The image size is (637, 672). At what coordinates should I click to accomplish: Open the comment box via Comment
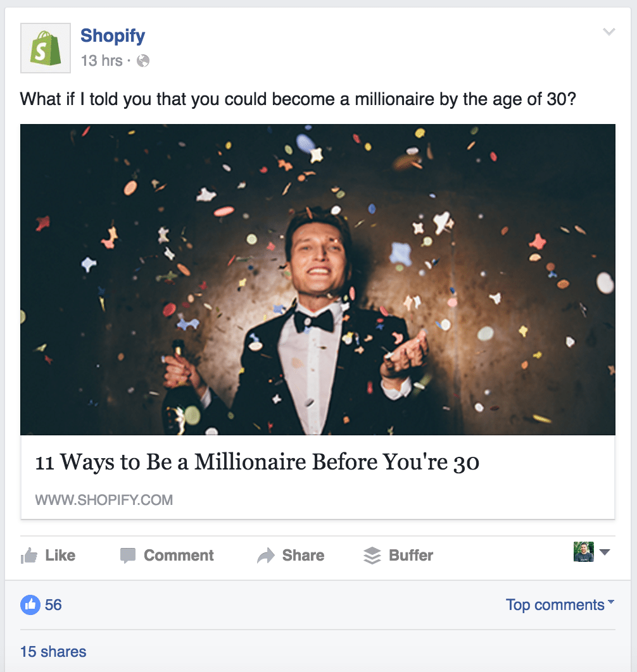pos(179,555)
